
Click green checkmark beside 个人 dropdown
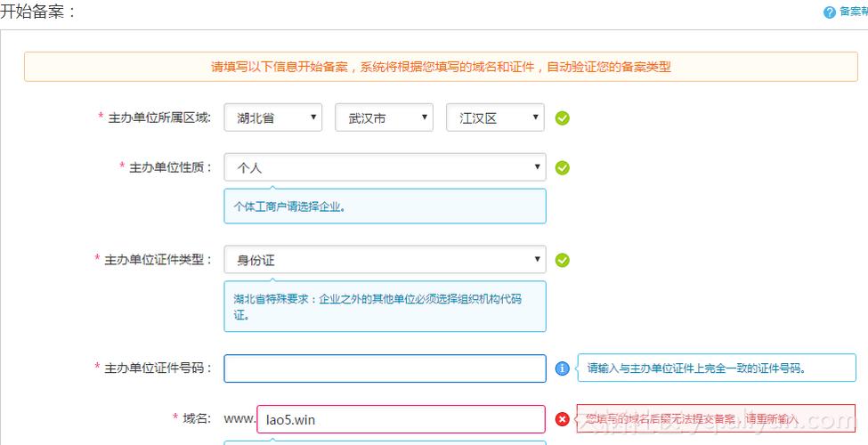pos(562,167)
